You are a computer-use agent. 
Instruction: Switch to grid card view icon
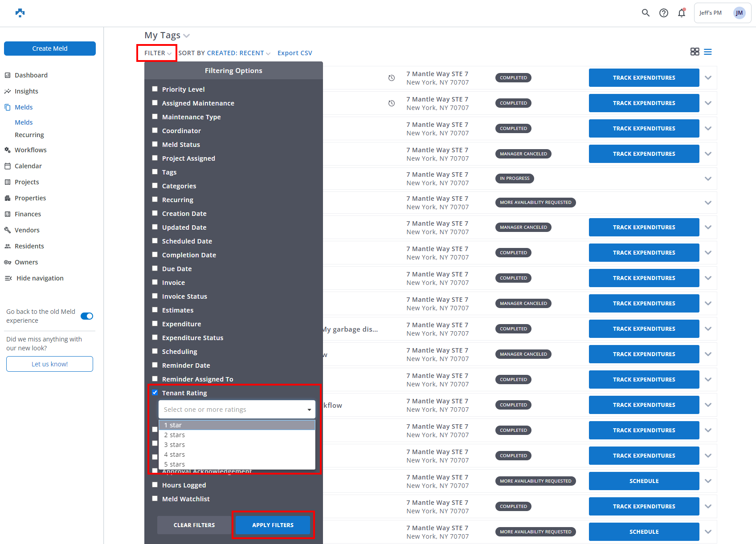[695, 52]
